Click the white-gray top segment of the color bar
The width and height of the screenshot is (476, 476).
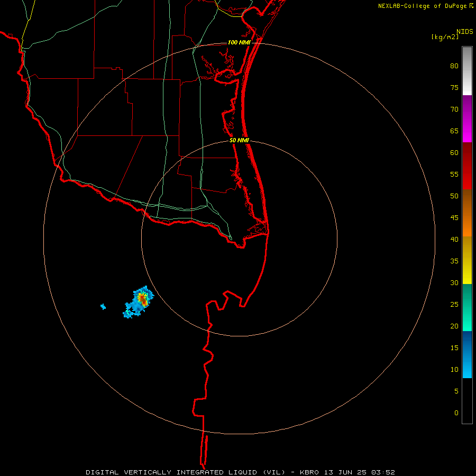(x=467, y=71)
